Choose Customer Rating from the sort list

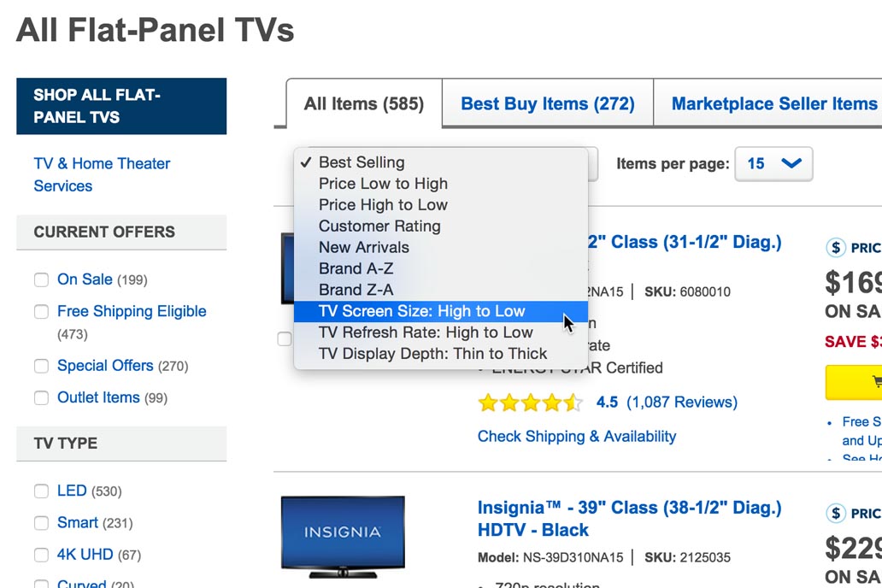point(379,226)
